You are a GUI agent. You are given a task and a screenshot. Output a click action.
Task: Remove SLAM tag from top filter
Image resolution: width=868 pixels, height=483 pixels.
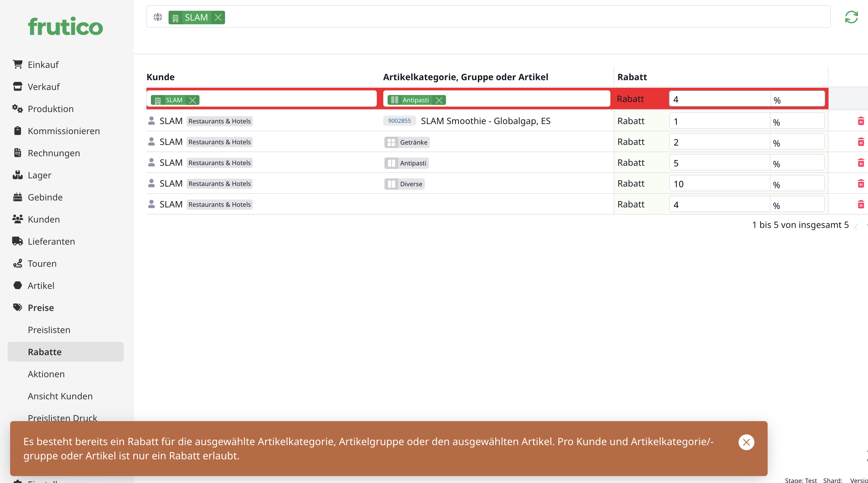[218, 18]
